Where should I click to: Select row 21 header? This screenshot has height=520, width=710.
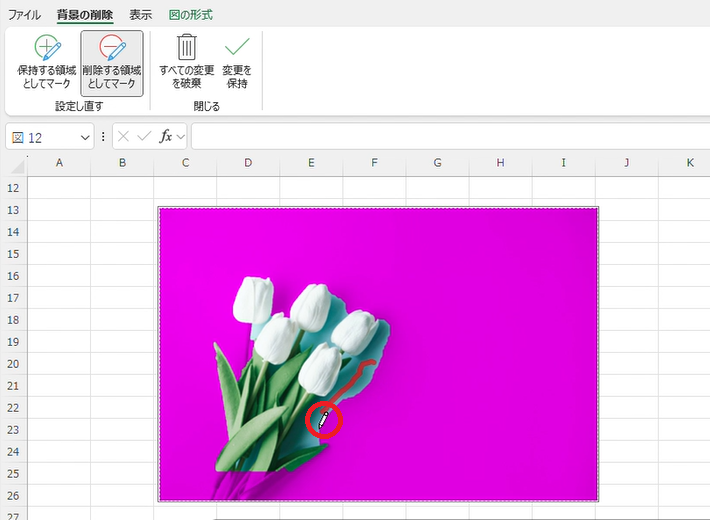click(14, 386)
